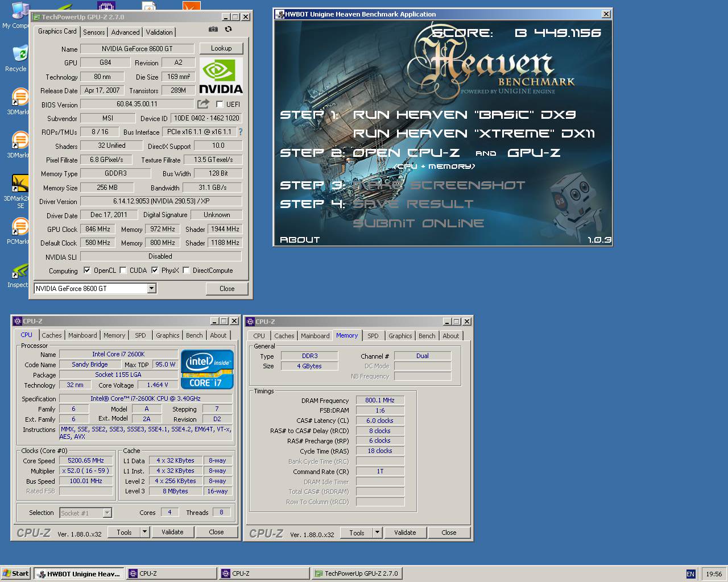Click the BIOS export share icon
The height and width of the screenshot is (582, 728).
tap(203, 104)
